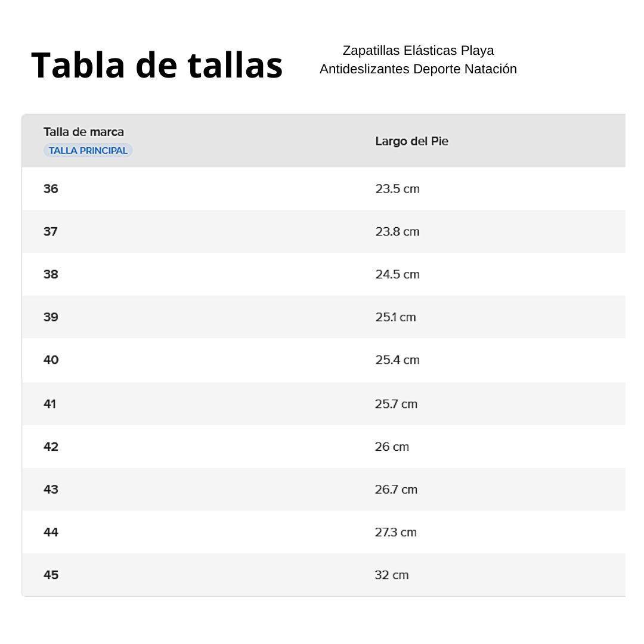Image resolution: width=644 pixels, height=644 pixels.
Task: Choose size 38 in the size column
Action: point(51,274)
